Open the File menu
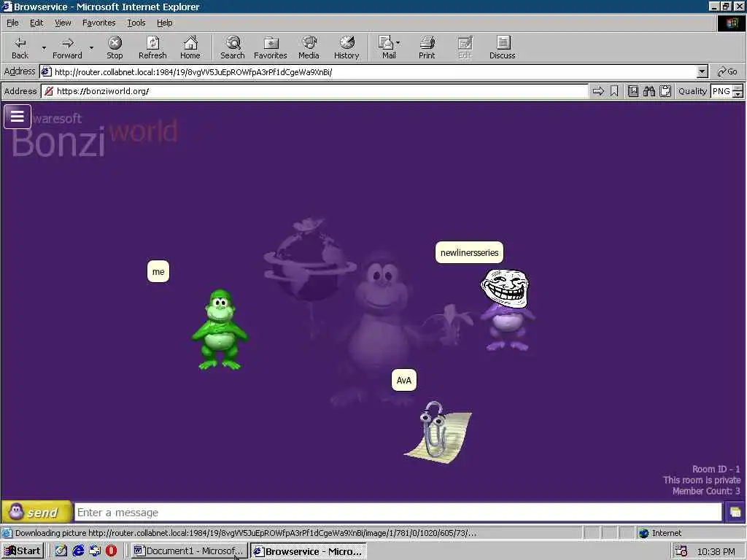The width and height of the screenshot is (747, 560). click(12, 23)
